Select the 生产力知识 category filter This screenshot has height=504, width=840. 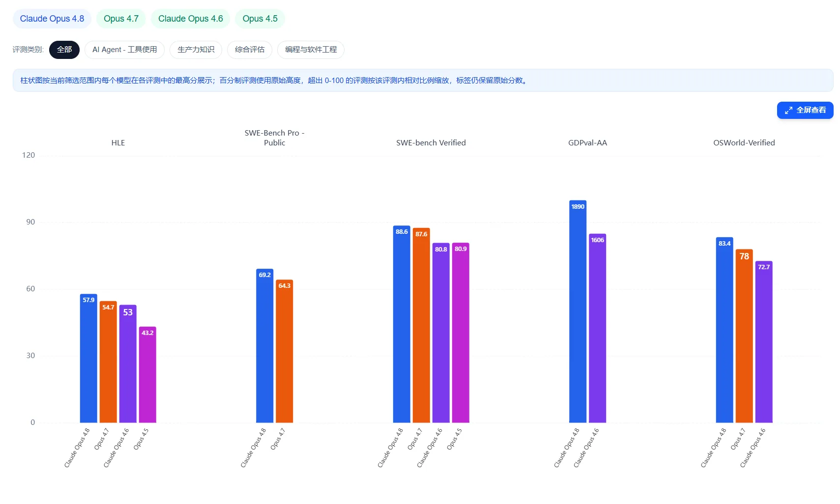point(196,50)
